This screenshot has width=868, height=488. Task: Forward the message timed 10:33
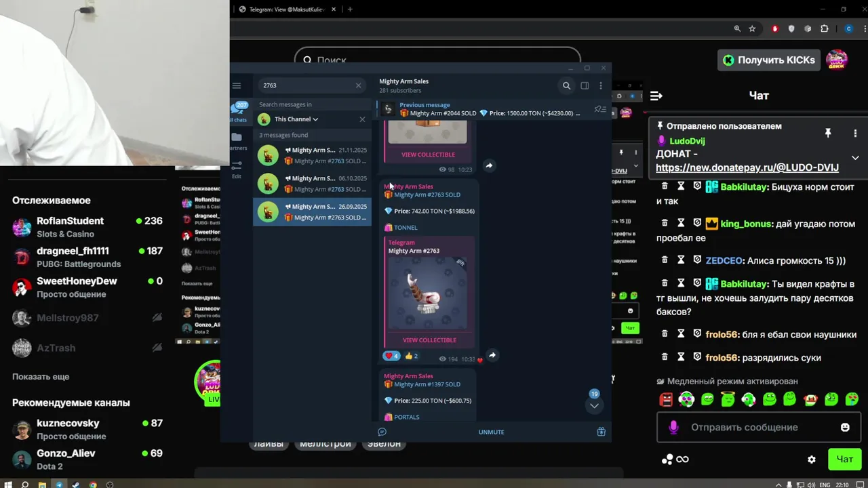492,355
